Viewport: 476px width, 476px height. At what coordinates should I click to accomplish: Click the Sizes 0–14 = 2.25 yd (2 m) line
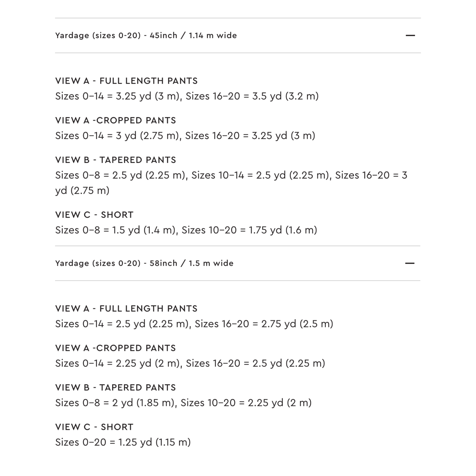(190, 363)
